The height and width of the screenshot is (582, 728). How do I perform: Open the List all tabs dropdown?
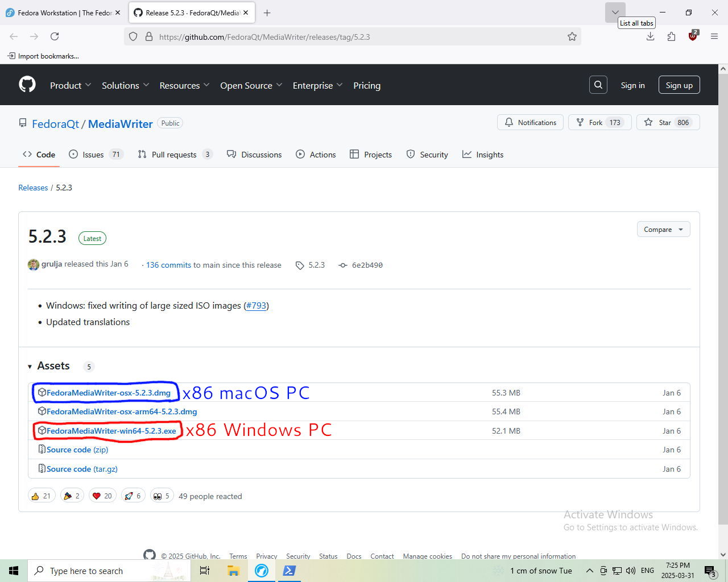click(615, 13)
